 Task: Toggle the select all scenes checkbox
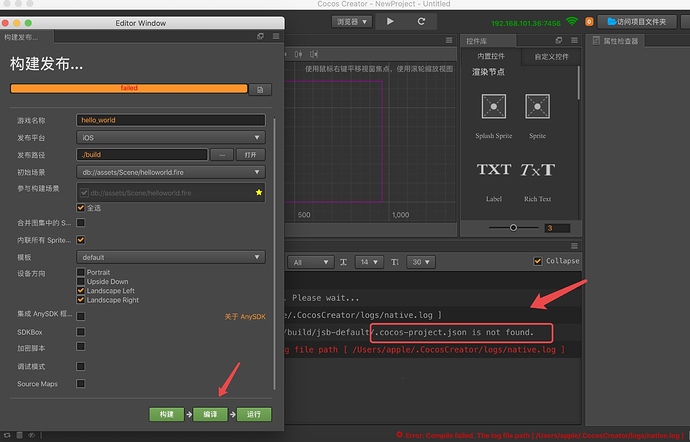(x=81, y=207)
